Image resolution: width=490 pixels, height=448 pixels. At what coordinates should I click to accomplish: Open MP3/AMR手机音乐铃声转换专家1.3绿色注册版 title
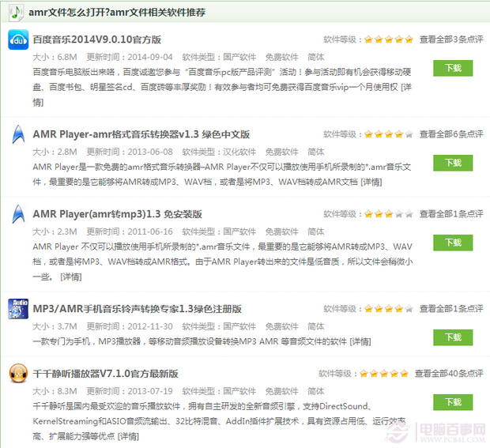coord(138,309)
